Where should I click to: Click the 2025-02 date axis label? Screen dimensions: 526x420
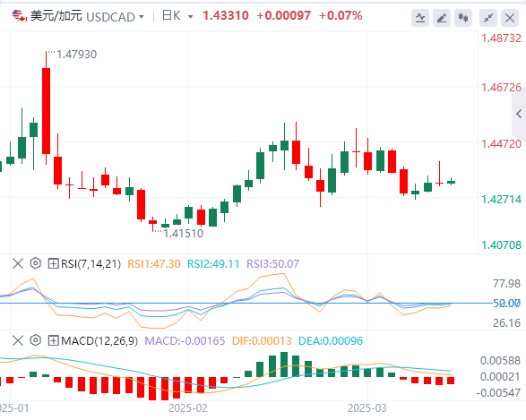tap(188, 408)
